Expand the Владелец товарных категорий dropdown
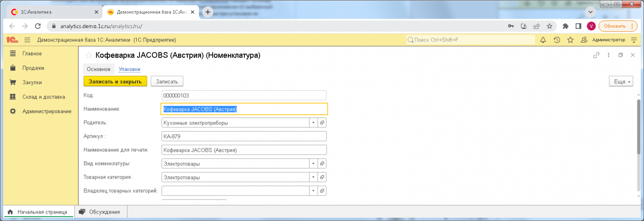 point(313,191)
